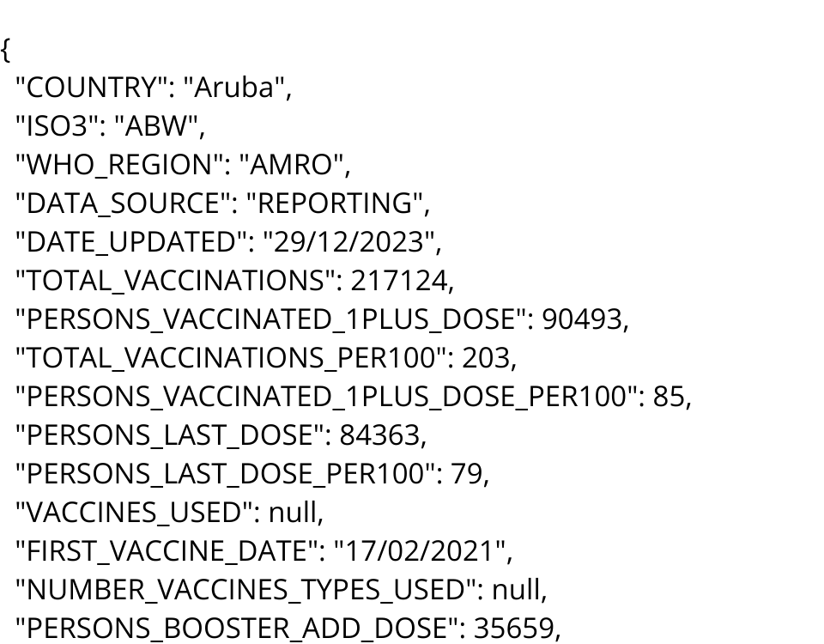The height and width of the screenshot is (644, 824).
Task: Click the "COUNTRY" key
Action: (x=93, y=88)
